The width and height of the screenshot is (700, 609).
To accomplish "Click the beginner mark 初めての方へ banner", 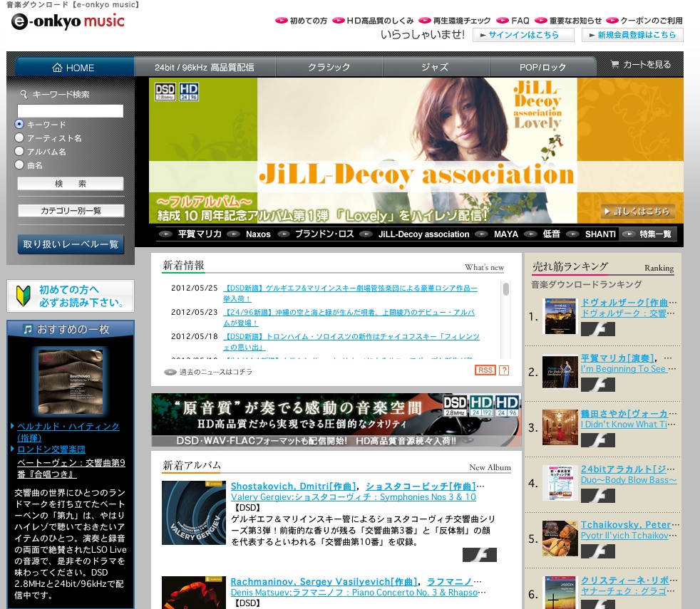I will click(x=71, y=296).
